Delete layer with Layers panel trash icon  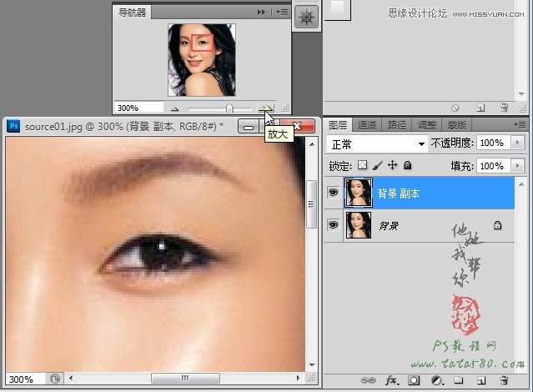(x=504, y=380)
